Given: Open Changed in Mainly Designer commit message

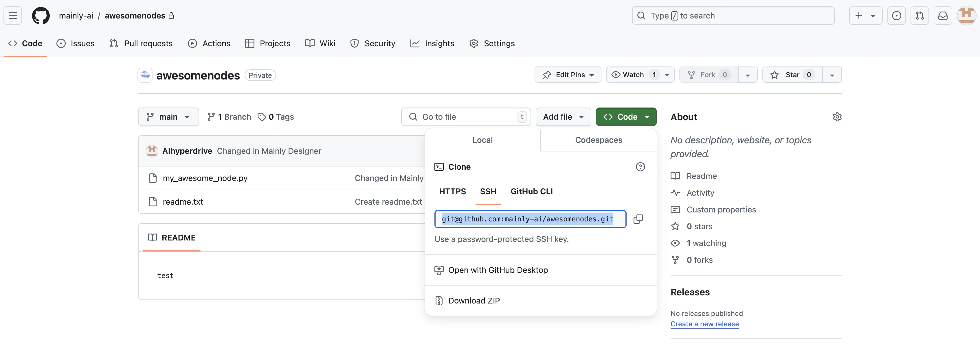Looking at the screenshot, I should coord(269,151).
